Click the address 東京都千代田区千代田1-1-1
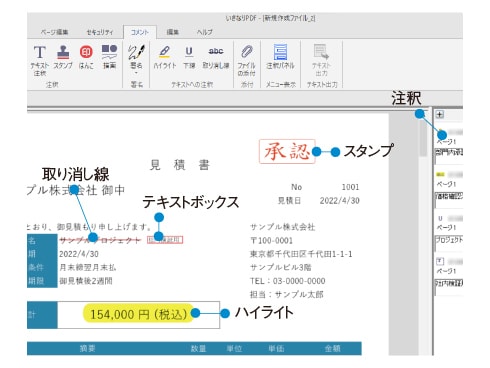Image resolution: width=490 pixels, height=368 pixels. coord(301,254)
